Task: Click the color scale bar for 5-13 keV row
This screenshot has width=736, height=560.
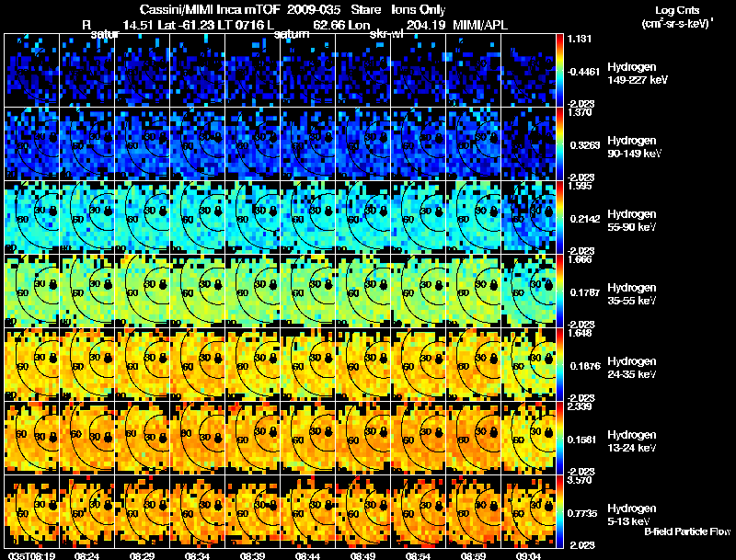Action: tap(559, 512)
